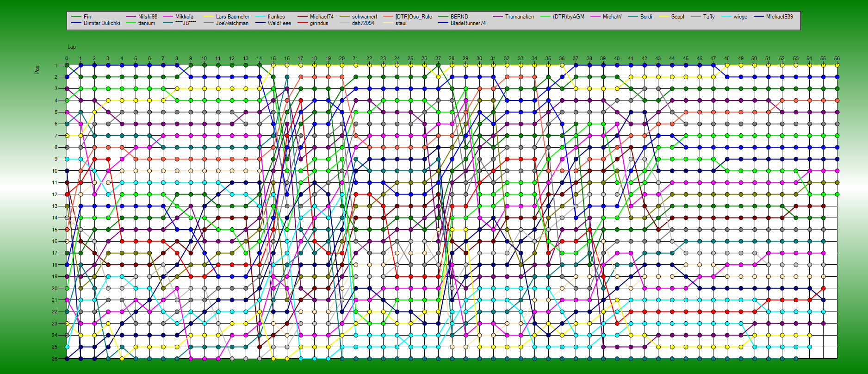Click the Lars Baumeler legend label
Screen dimensions: 868x374
tap(232, 17)
